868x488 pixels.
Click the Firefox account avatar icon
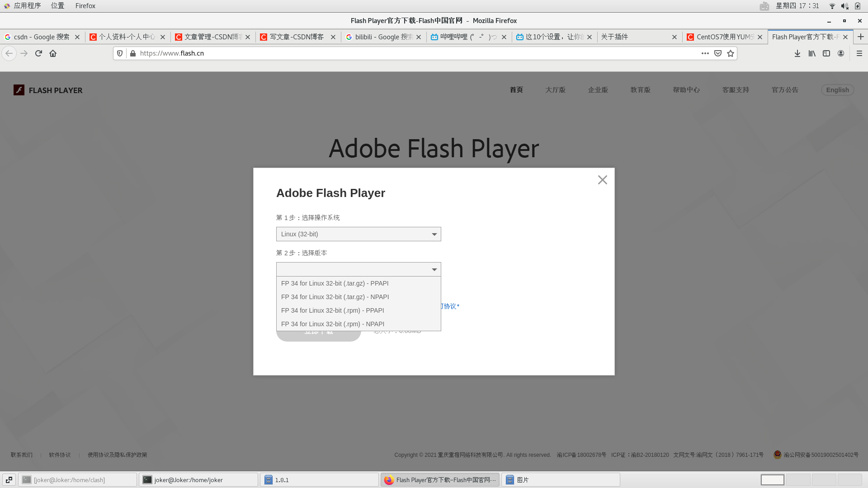841,53
